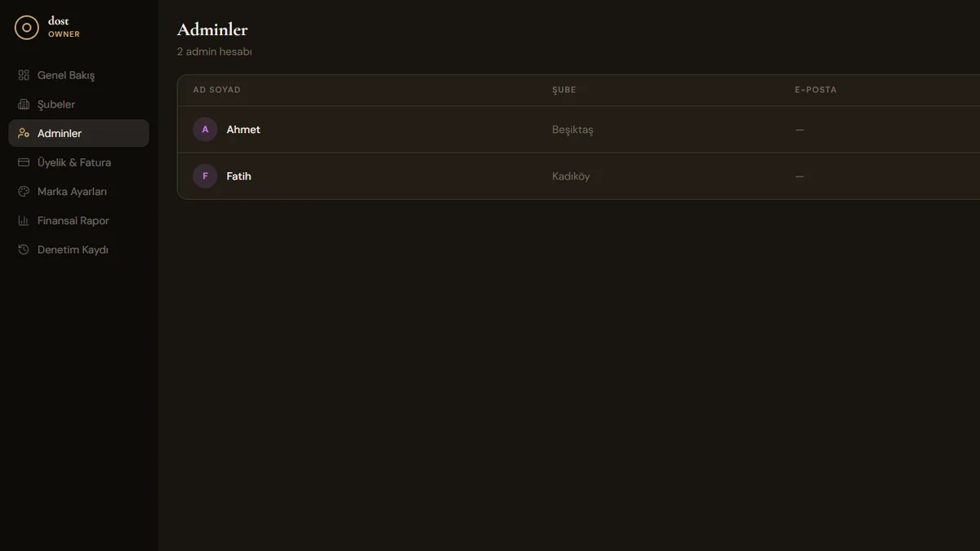
Task: Open Marka Ayarları settings page
Action: tap(78, 192)
